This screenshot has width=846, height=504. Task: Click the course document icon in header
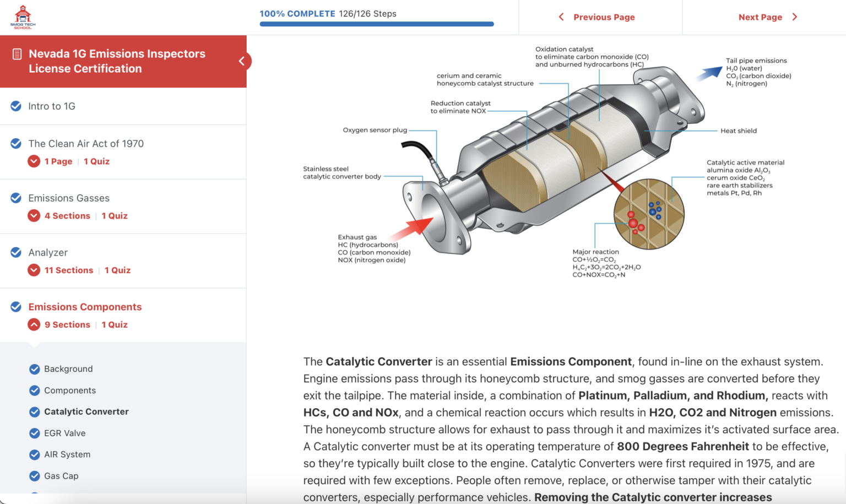point(17,54)
